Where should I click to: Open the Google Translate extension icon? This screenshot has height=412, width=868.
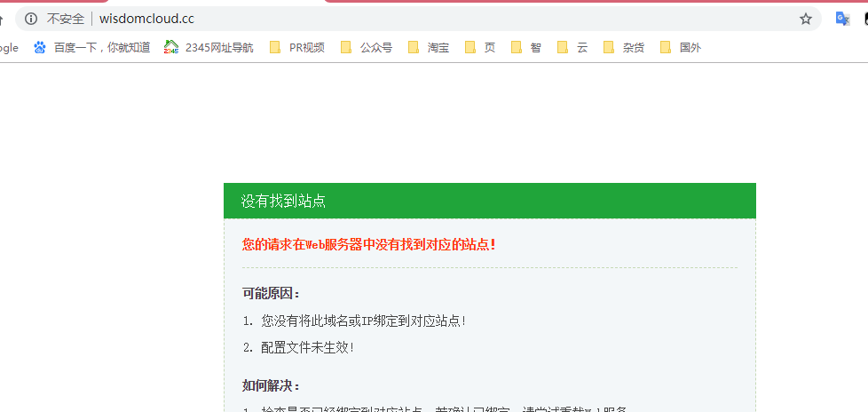click(842, 19)
